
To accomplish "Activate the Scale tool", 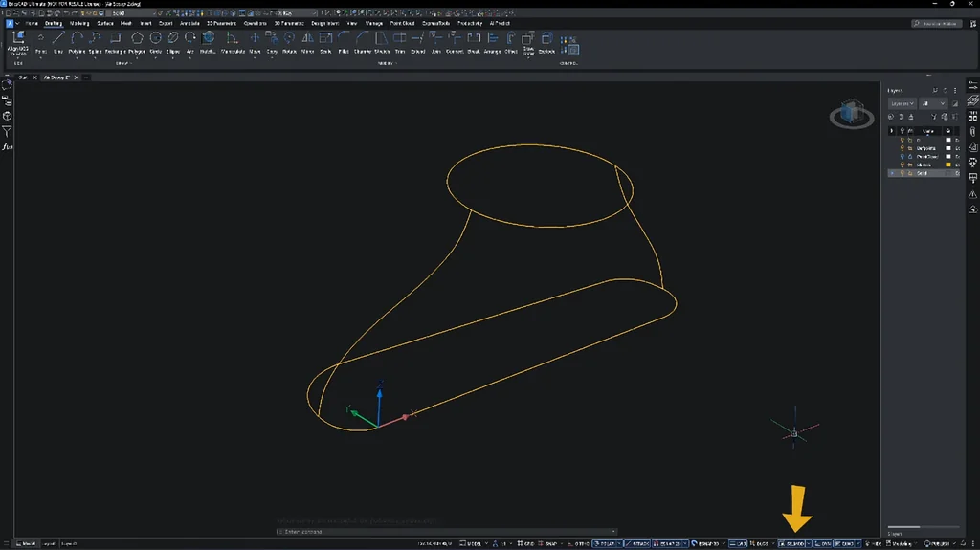I will point(325,42).
